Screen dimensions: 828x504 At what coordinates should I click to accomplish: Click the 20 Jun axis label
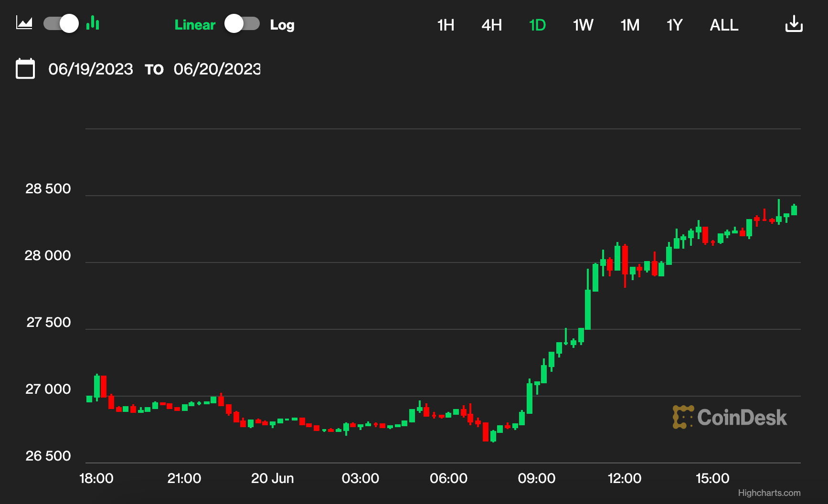272,478
